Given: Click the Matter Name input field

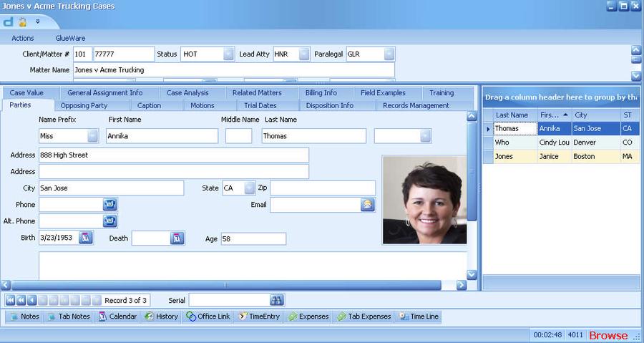Looking at the screenshot, I should click(x=234, y=70).
